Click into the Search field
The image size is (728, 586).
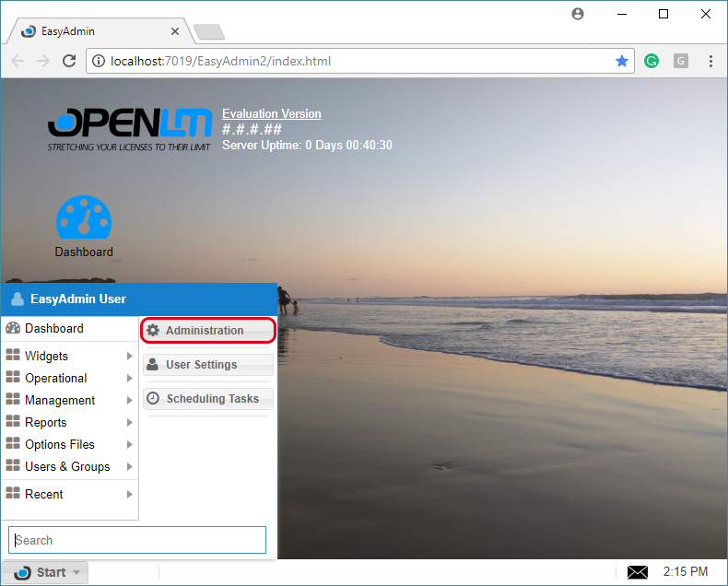click(137, 540)
